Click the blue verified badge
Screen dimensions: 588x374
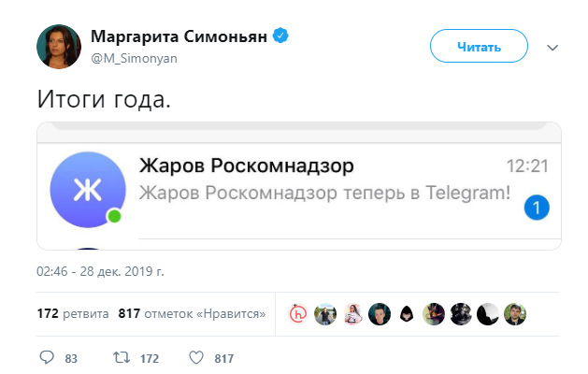(280, 36)
